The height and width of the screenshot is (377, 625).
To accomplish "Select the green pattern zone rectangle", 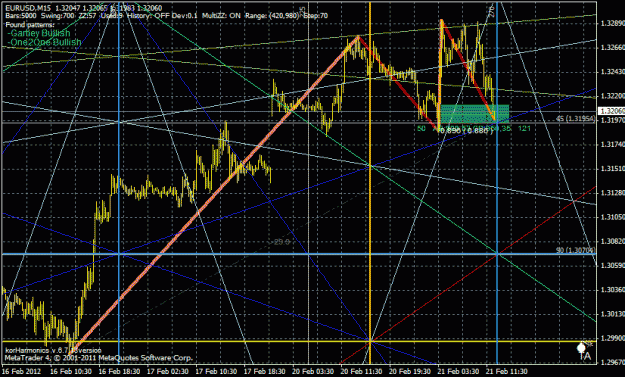I will click(474, 114).
